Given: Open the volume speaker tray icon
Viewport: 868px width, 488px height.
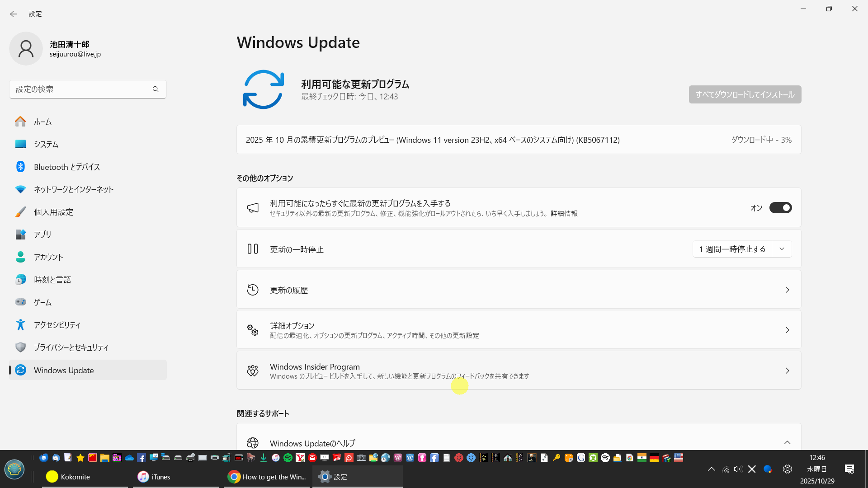Looking at the screenshot, I should [x=738, y=469].
